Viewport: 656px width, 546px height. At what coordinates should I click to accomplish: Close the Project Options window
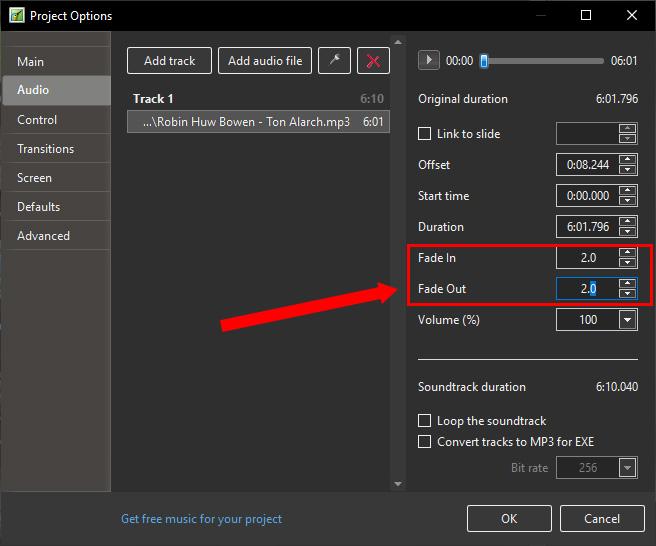click(632, 15)
